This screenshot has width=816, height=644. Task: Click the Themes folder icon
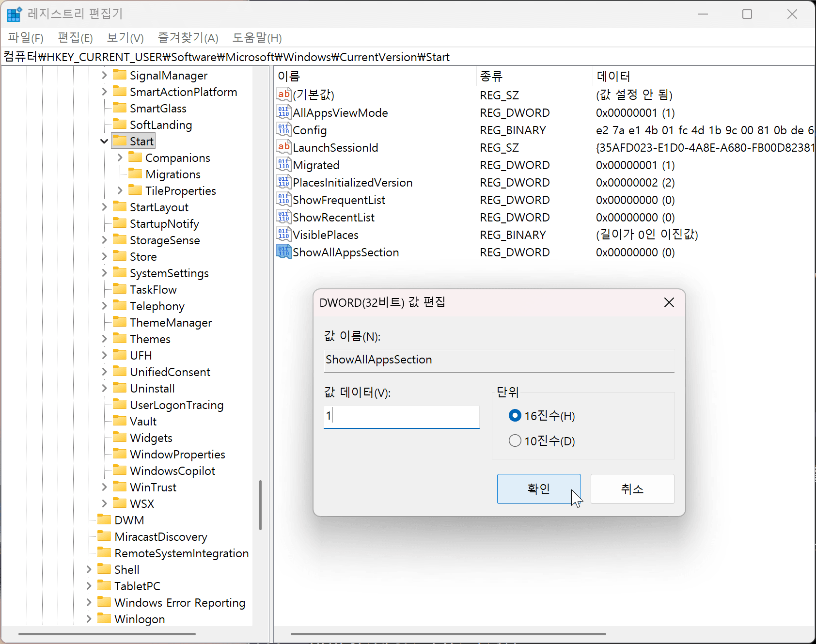click(x=120, y=338)
